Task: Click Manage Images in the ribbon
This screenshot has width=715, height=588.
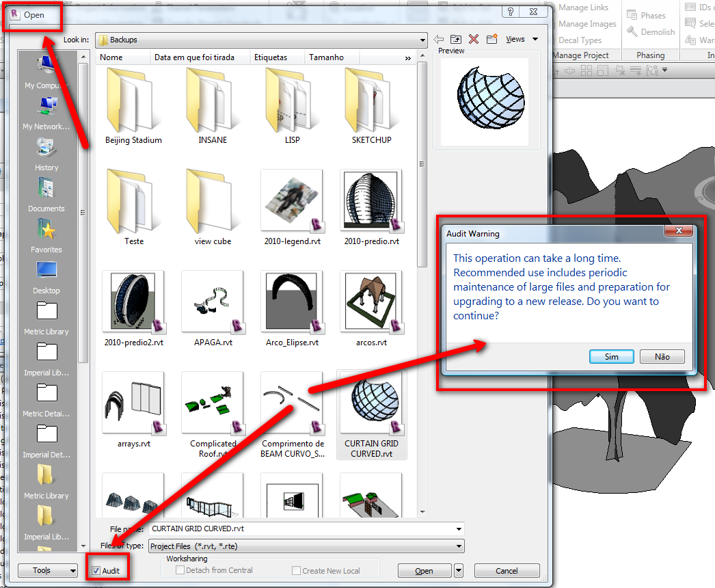Action: [587, 24]
